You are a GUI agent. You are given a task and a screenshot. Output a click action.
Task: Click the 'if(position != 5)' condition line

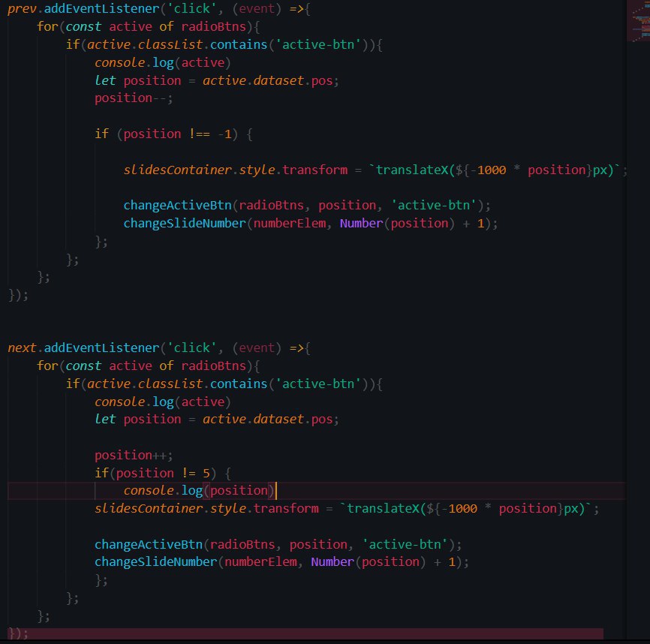click(162, 473)
